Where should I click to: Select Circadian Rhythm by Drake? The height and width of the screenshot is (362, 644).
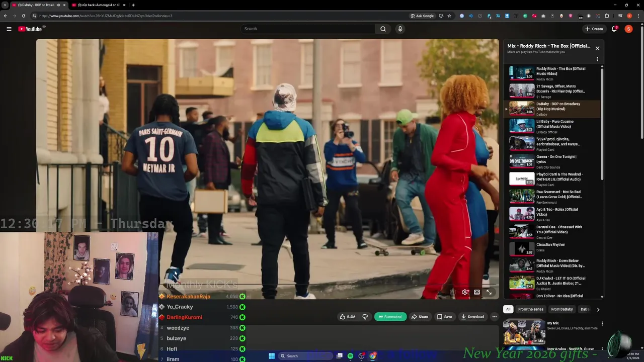click(x=552, y=249)
